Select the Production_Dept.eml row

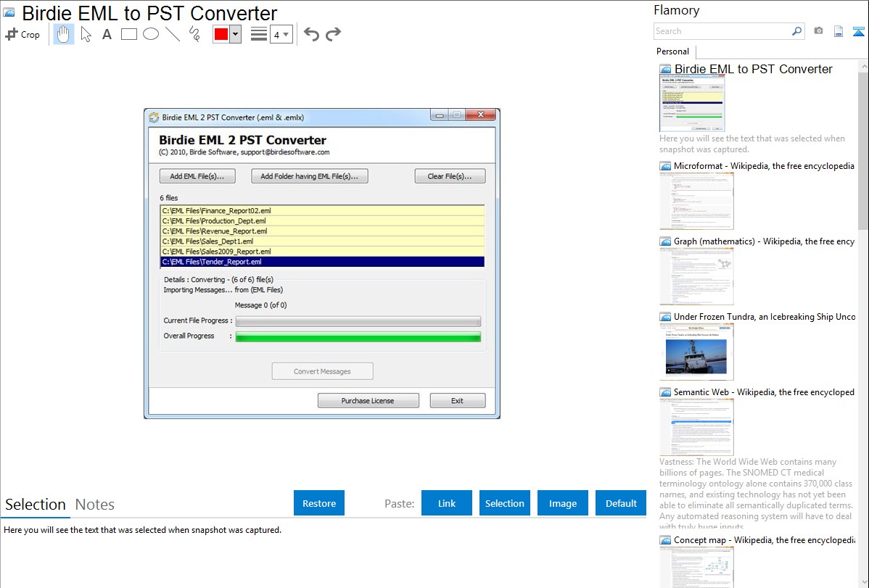point(322,220)
